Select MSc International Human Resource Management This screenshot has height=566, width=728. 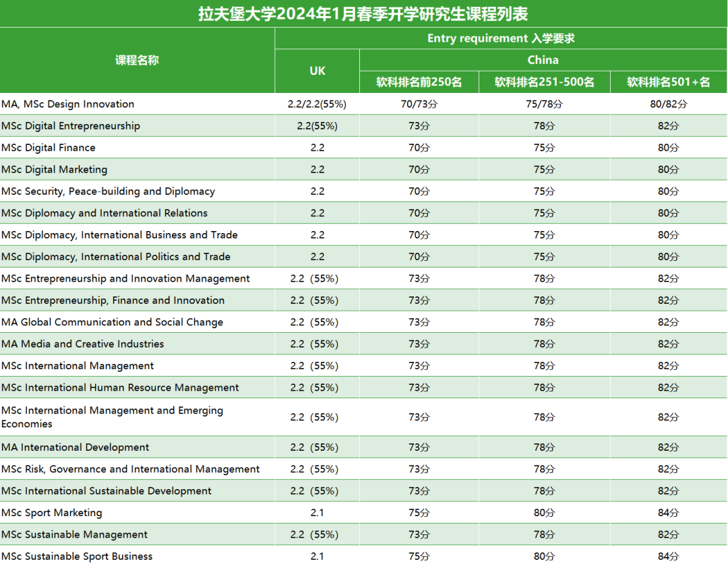tap(120, 387)
